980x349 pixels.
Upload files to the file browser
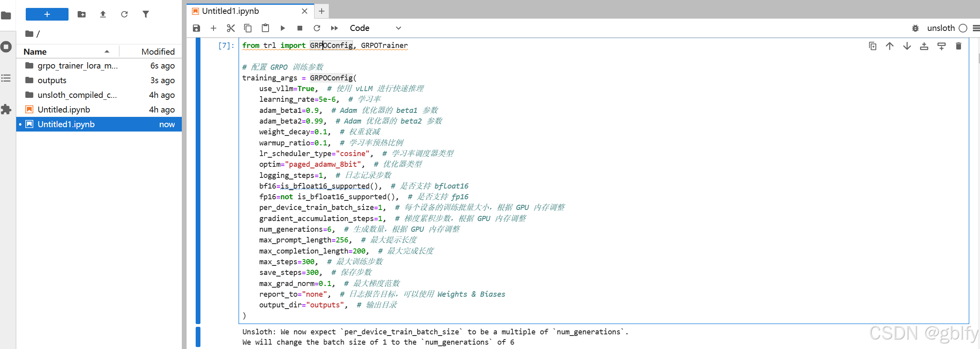pos(103,14)
